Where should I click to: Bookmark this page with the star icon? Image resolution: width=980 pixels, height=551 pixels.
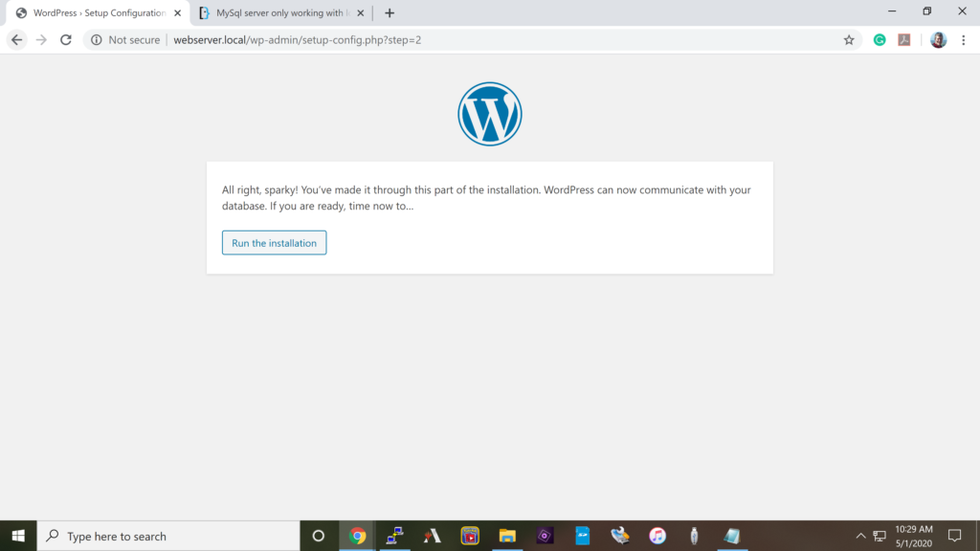[x=849, y=40]
